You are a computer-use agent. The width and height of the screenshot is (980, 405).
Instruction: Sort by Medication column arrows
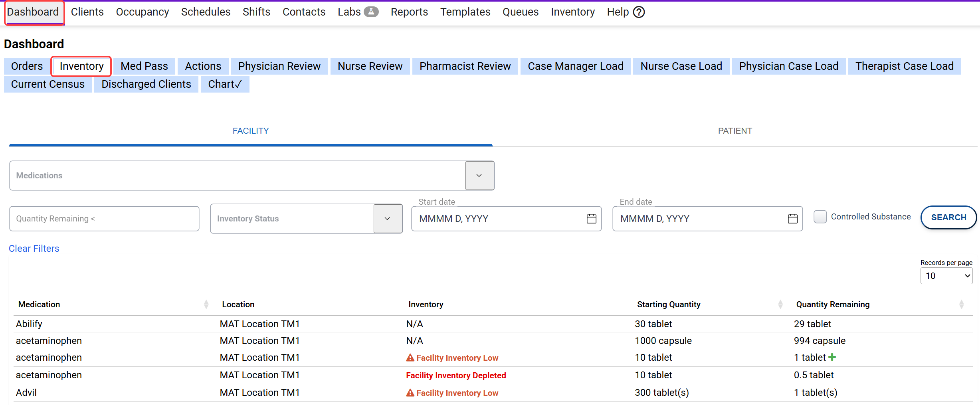[x=206, y=304]
